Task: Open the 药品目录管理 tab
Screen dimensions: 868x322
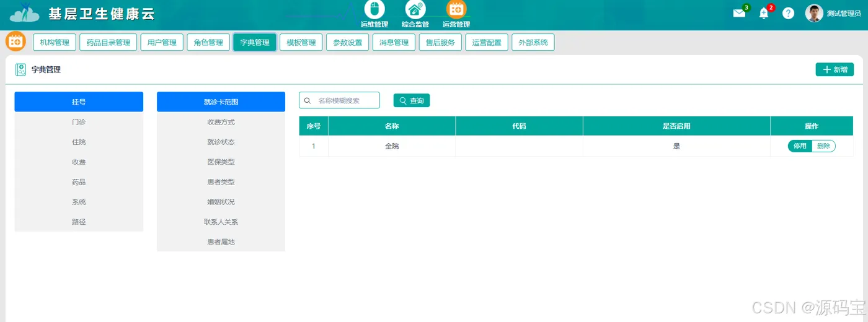Action: click(108, 42)
